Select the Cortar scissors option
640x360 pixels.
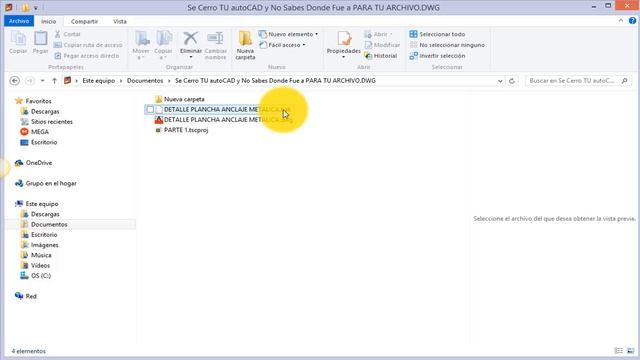click(68, 34)
